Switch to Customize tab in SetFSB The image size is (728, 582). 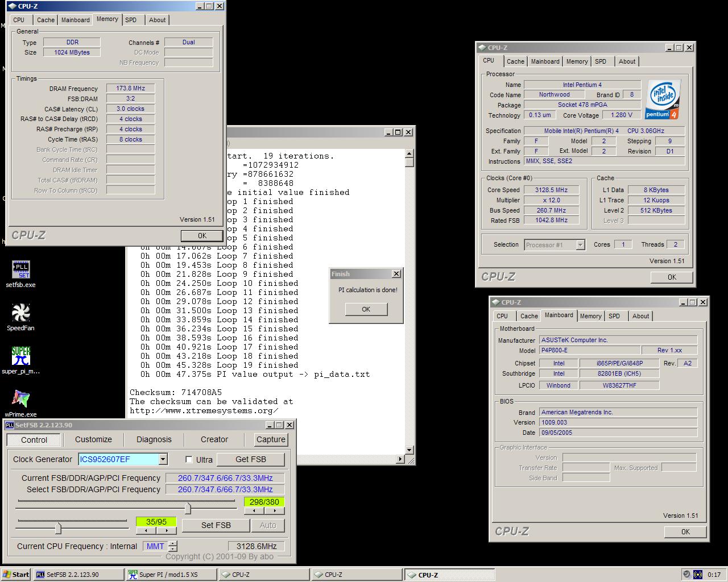coord(93,439)
